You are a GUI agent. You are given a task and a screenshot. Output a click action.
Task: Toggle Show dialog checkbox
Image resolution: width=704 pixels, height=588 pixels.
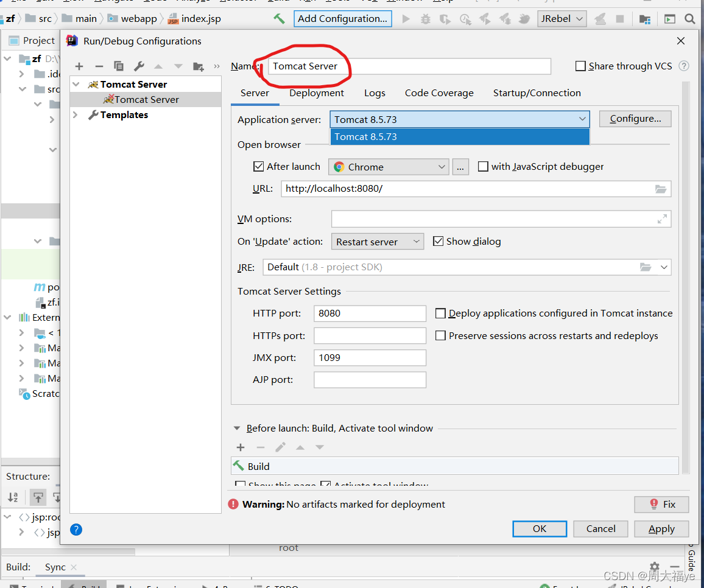pos(438,241)
